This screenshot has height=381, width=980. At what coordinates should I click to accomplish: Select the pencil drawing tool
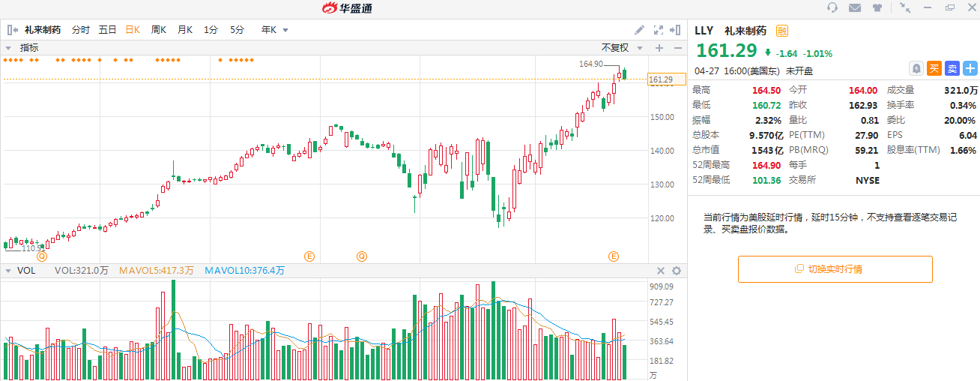tap(639, 30)
